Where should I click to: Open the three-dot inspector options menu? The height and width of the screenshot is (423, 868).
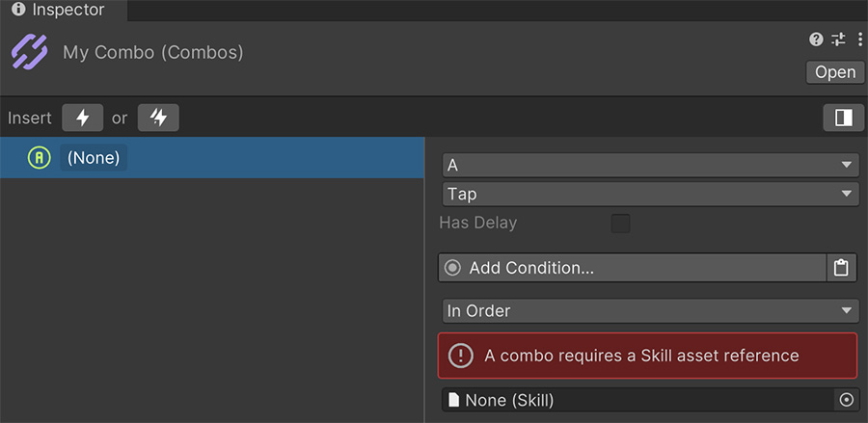click(x=859, y=40)
